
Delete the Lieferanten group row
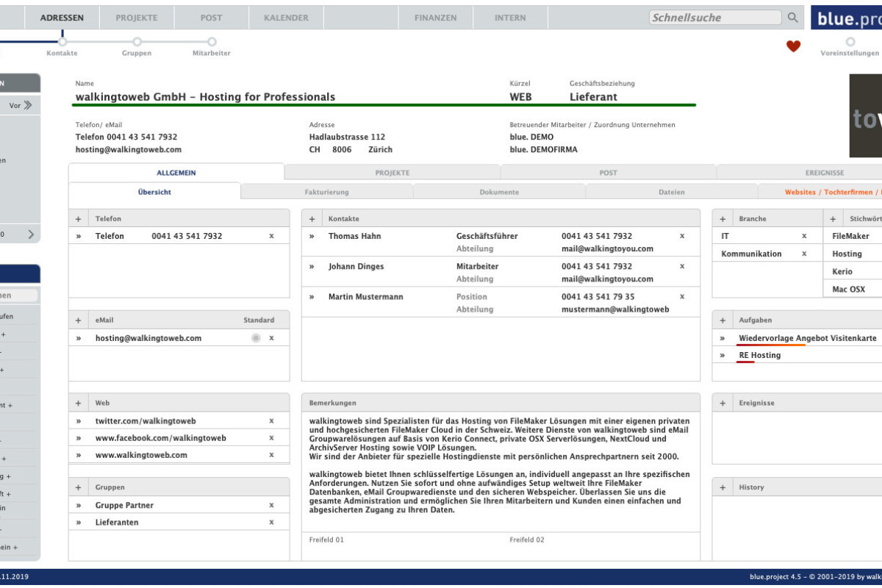271,523
